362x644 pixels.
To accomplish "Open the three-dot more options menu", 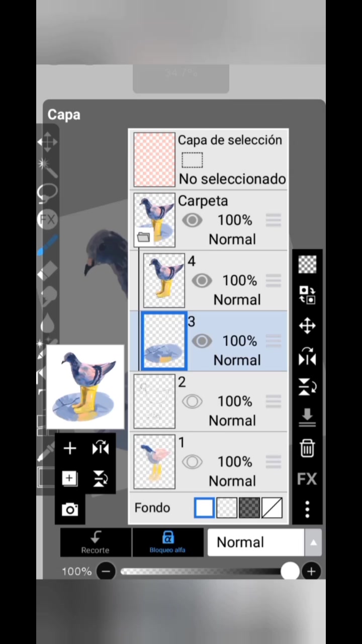I will tap(307, 509).
